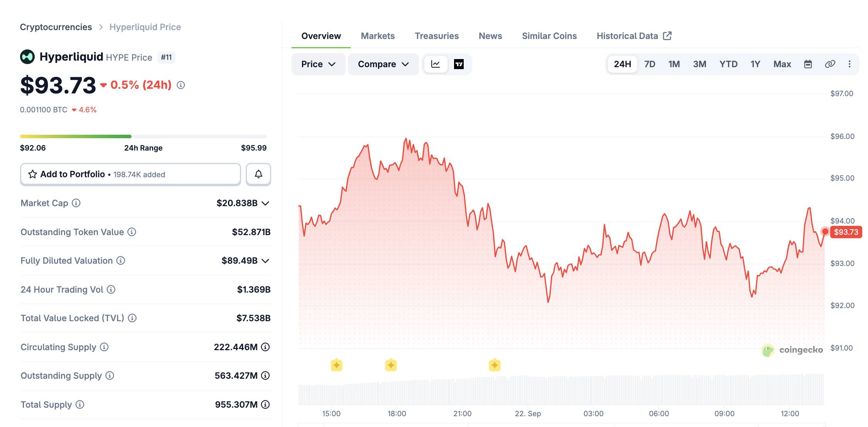Click info icon beside 955.307M value
The width and height of the screenshot is (868, 427).
(x=265, y=405)
